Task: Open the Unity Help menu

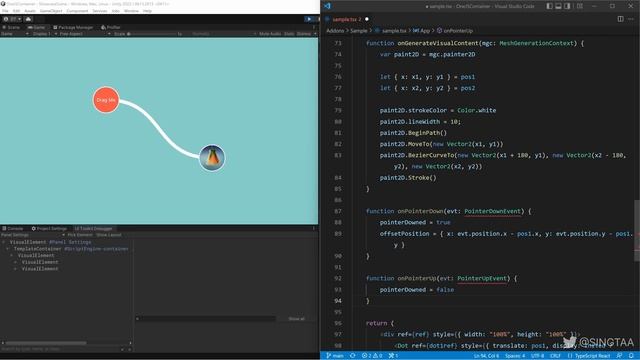Action: pos(147,11)
